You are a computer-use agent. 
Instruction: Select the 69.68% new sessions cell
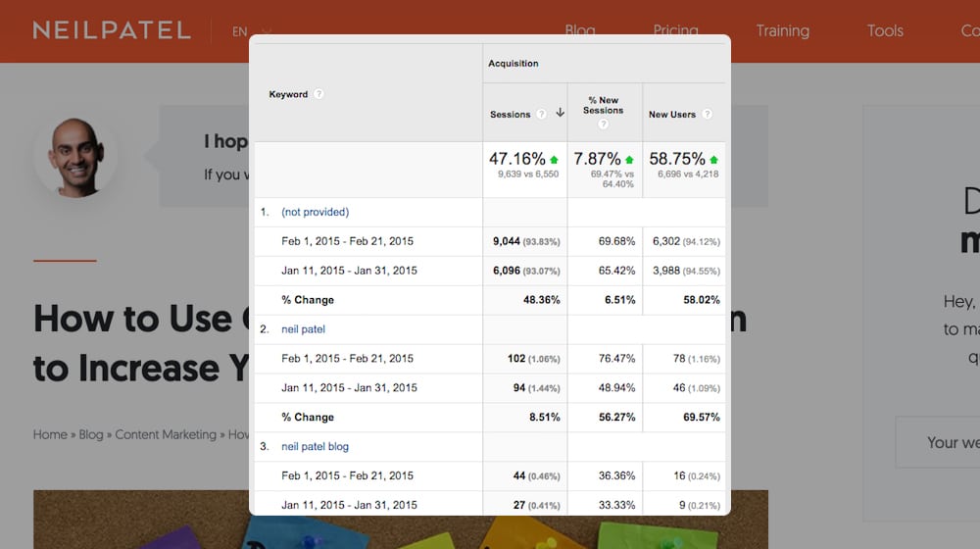coord(605,241)
